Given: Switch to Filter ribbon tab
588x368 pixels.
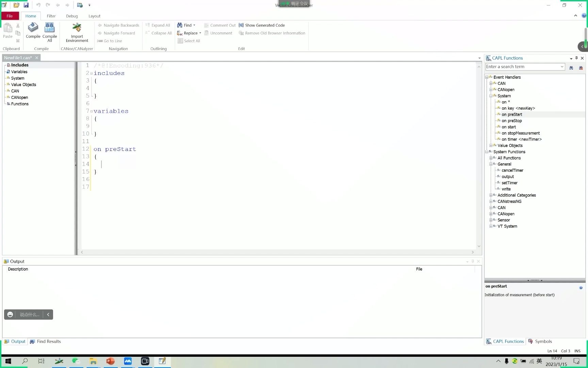Looking at the screenshot, I should [x=51, y=16].
